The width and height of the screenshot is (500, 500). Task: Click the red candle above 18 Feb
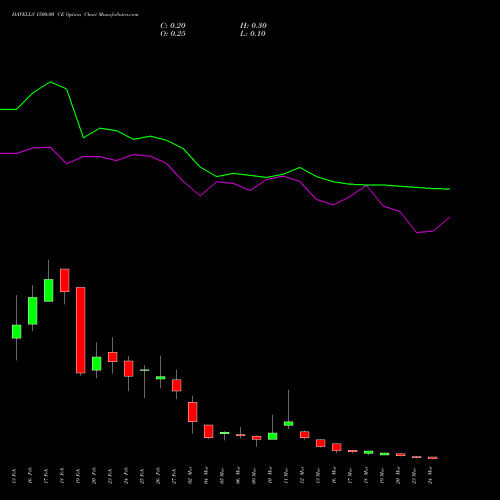[65, 280]
